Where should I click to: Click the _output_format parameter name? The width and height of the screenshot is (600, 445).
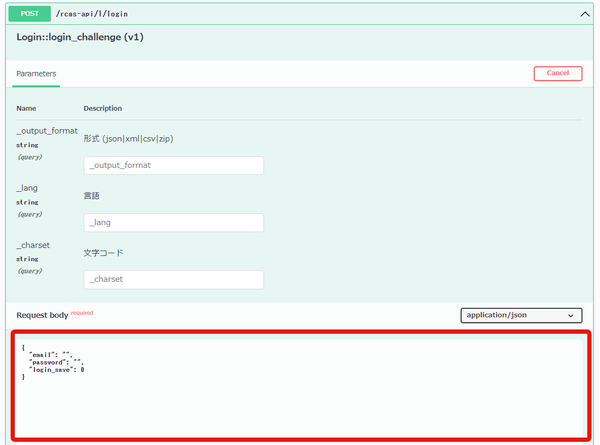pyautogui.click(x=47, y=131)
